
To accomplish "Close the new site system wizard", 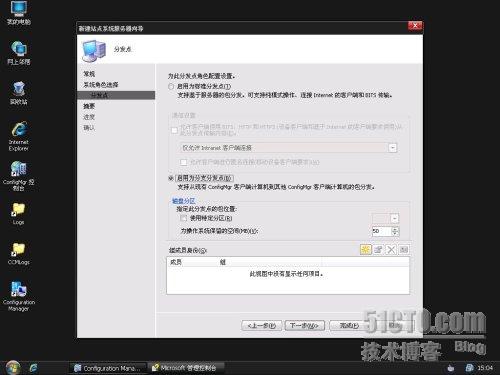I will (x=415, y=26).
